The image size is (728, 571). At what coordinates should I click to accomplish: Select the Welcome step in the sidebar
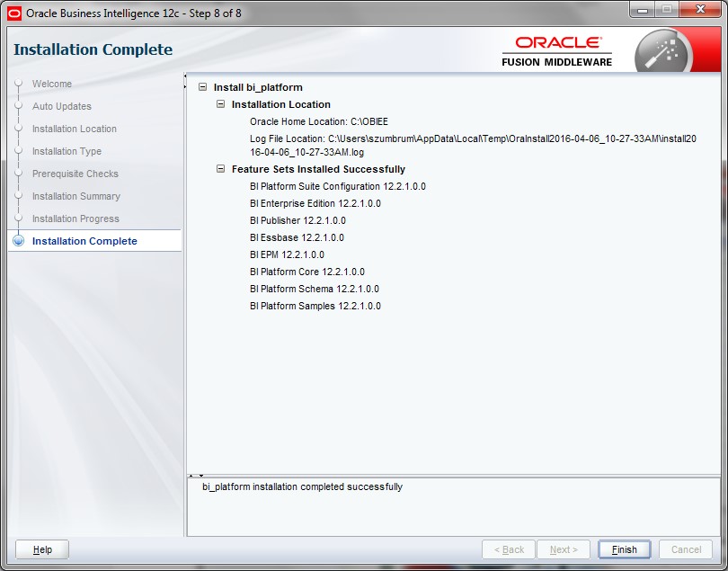[52, 84]
